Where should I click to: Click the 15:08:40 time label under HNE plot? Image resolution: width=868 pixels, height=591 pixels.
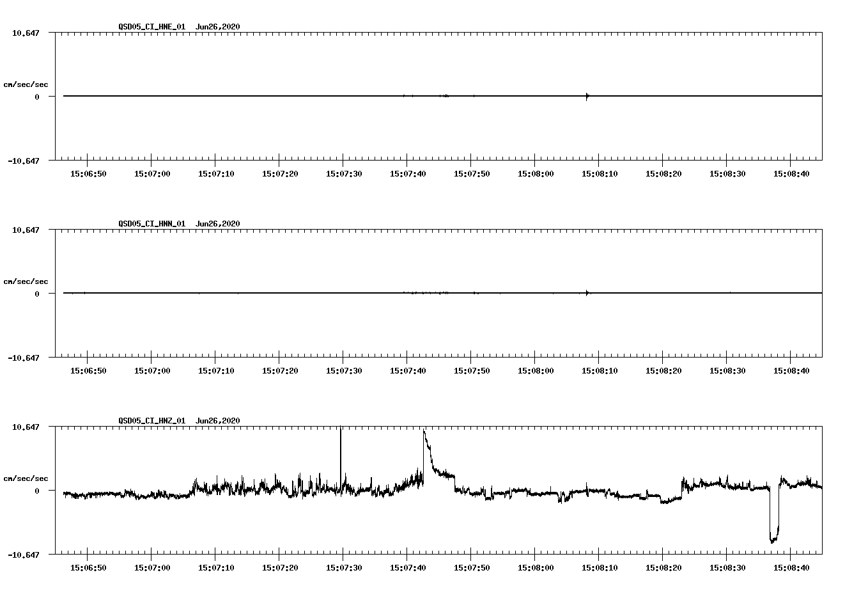[x=791, y=173]
